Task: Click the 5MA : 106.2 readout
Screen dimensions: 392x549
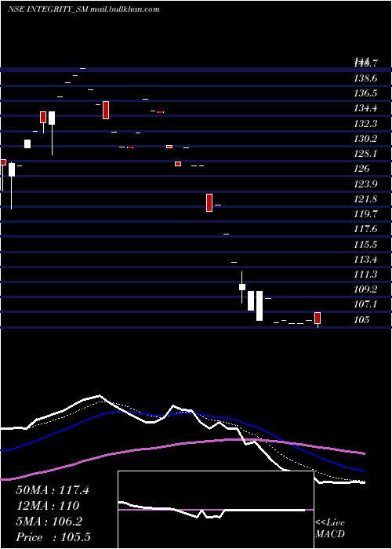Action: [49, 522]
